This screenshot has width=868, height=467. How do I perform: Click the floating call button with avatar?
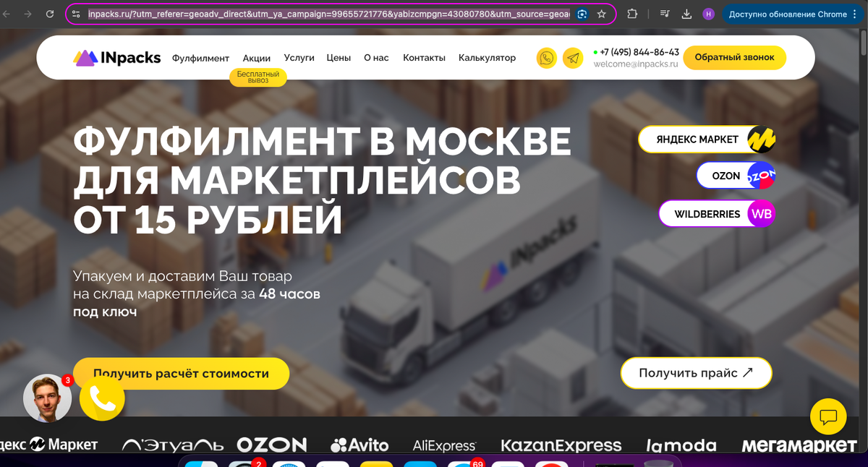click(102, 398)
